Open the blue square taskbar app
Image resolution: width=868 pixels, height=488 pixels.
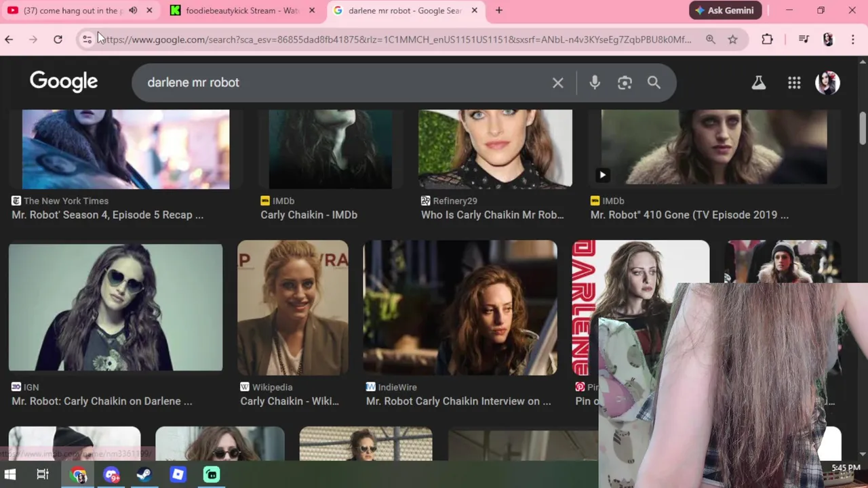click(x=178, y=474)
